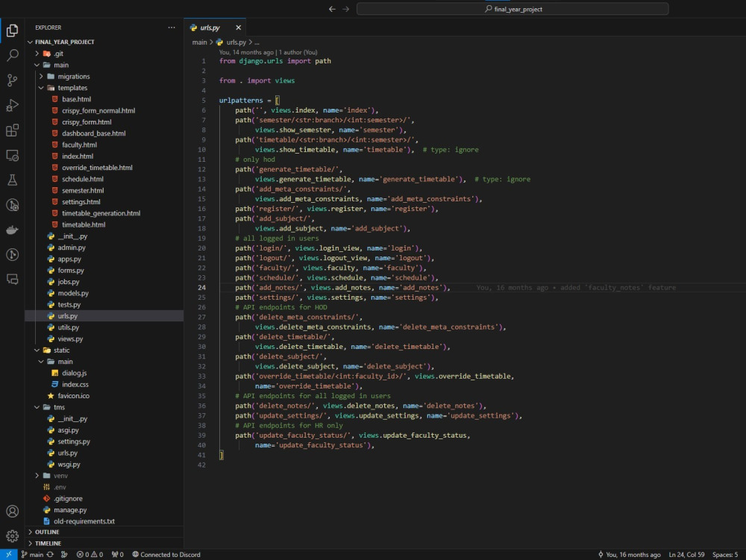Open the chat panel icon in activity bar
746x560 pixels.
[x=13, y=279]
